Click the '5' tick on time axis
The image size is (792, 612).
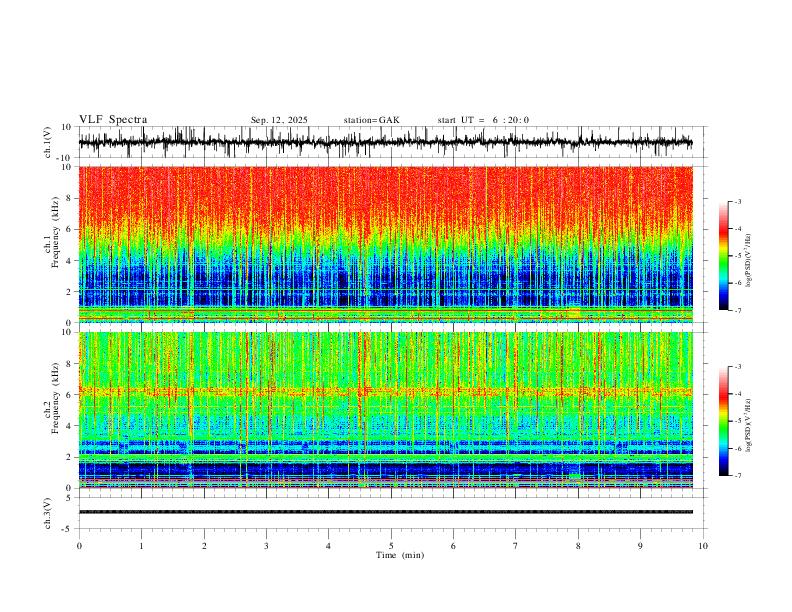391,546
